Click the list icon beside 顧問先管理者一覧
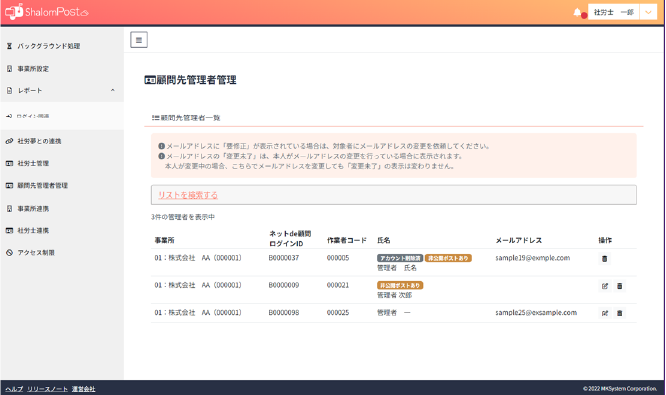This screenshot has width=666, height=395. (155, 118)
